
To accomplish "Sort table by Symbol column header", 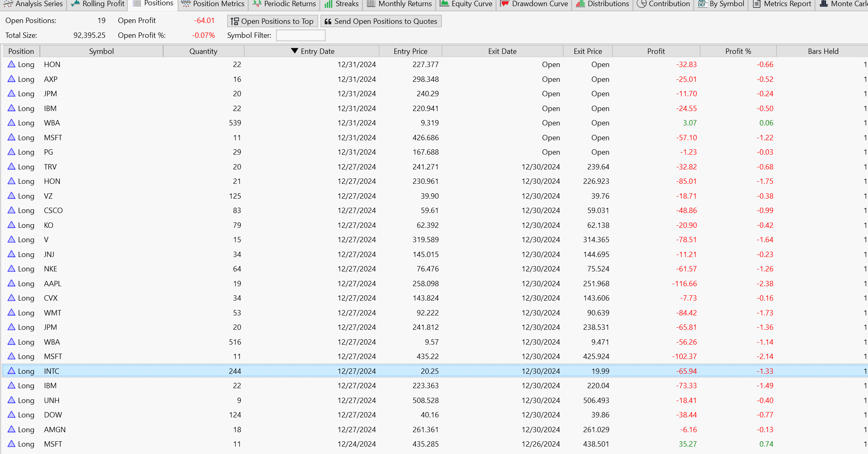I will [101, 51].
